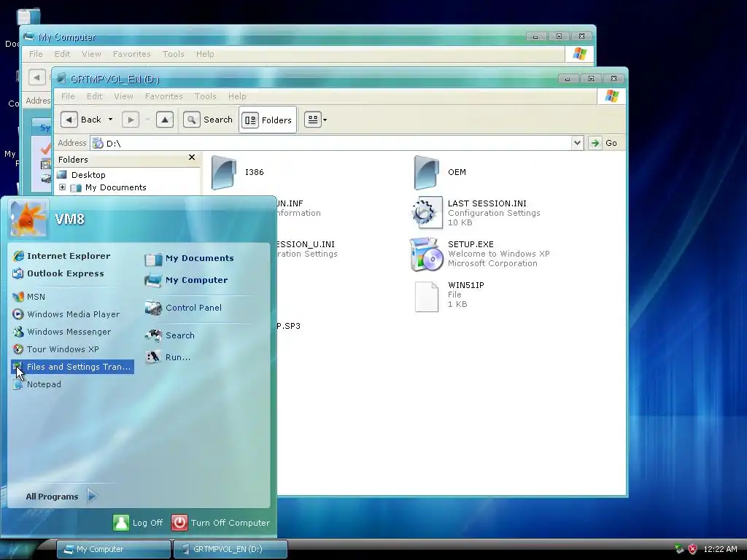
Task: Expand address bar dropdown arrow
Action: pyautogui.click(x=577, y=143)
